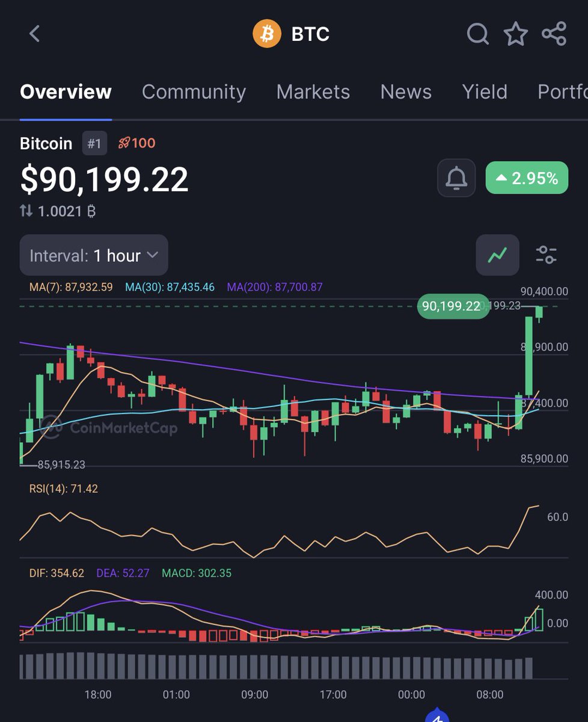Viewport: 588px width, 722px height.
Task: Select the MA(30): 87,435.46 indicator label
Action: pyautogui.click(x=170, y=287)
